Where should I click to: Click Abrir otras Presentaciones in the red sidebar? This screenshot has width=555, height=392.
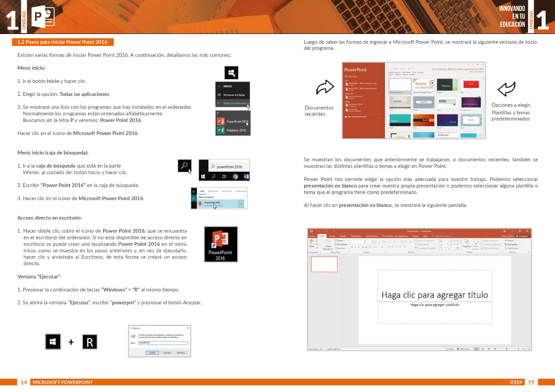pyautogui.click(x=356, y=117)
